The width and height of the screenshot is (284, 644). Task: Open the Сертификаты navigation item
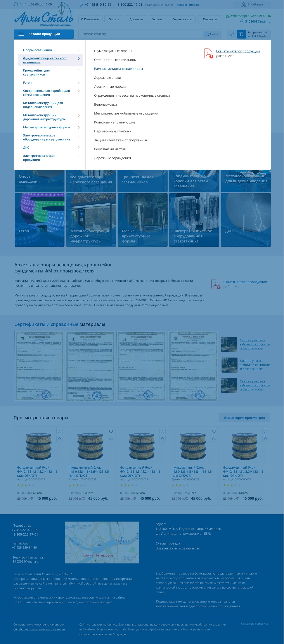coord(182,19)
